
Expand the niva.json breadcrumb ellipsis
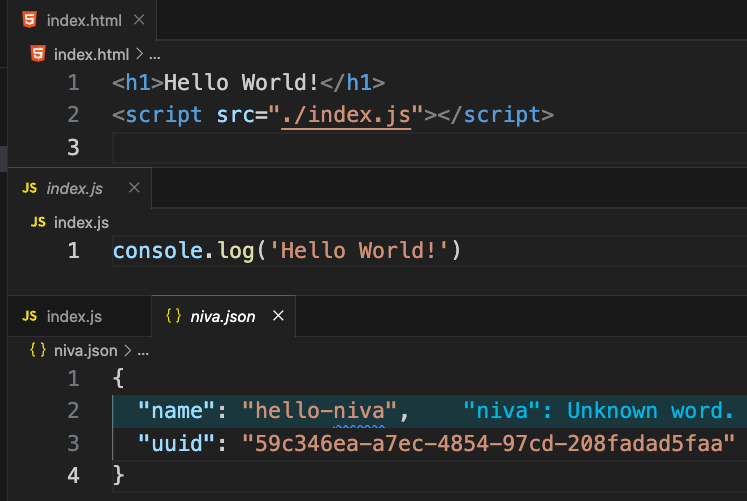tap(143, 351)
